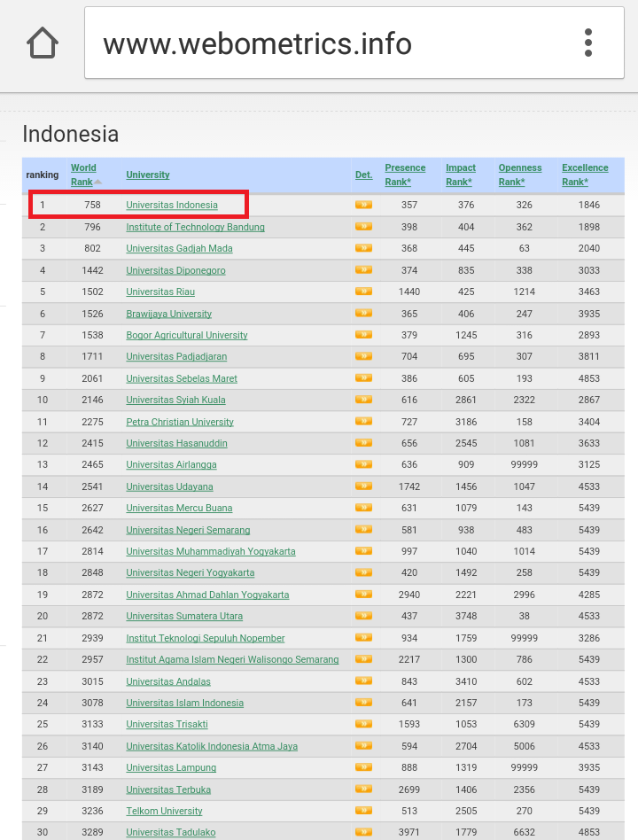Select openness value 6309 for Trisakti
The height and width of the screenshot is (840, 638).
pyautogui.click(x=524, y=724)
